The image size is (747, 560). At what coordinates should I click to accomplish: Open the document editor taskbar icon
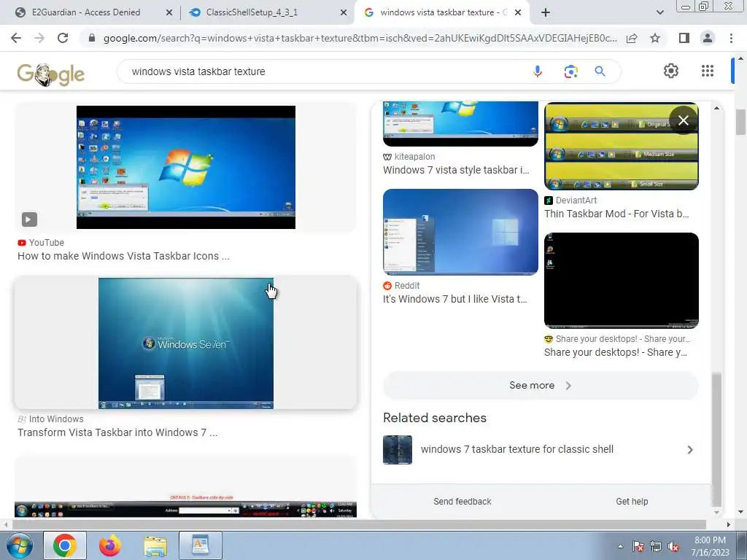coord(201,545)
